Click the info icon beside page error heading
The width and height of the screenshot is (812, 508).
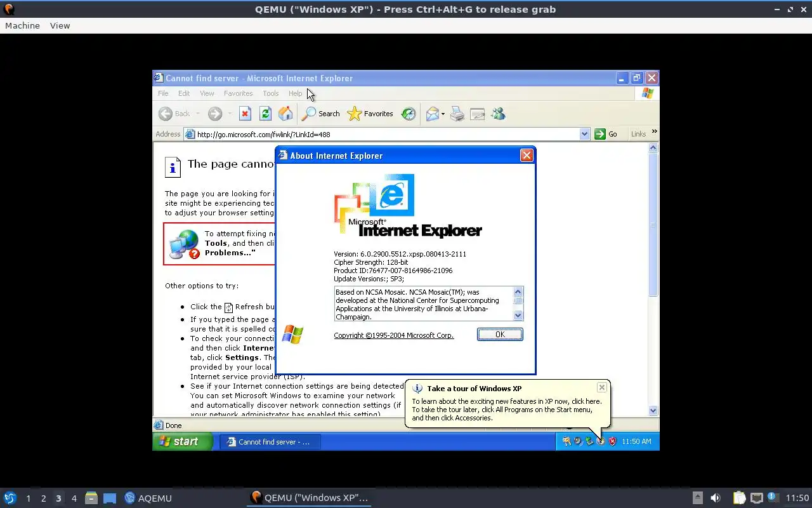tap(173, 167)
